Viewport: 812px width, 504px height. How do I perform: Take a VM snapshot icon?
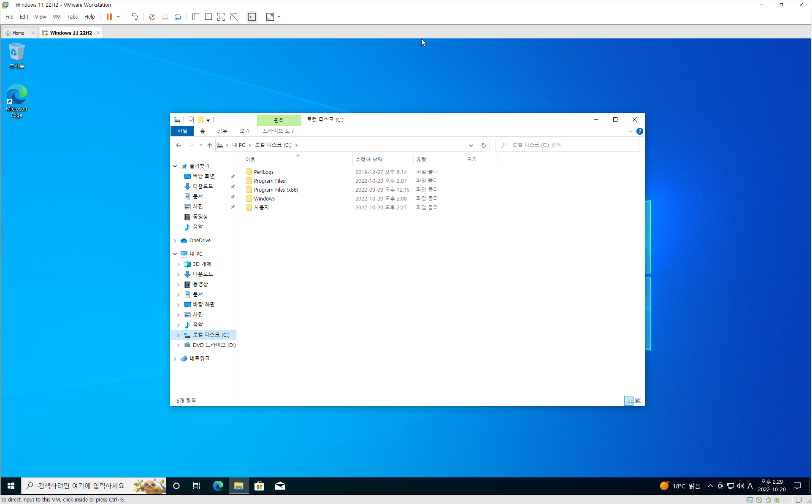[152, 17]
